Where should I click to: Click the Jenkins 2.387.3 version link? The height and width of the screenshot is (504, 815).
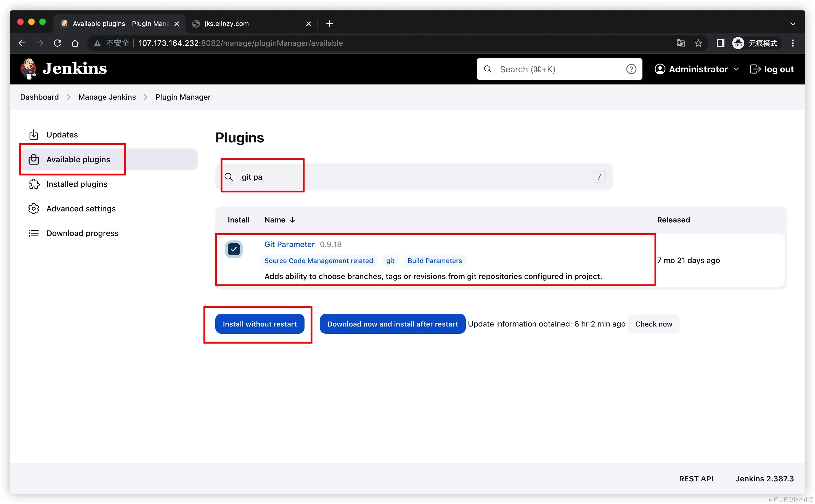[764, 479]
